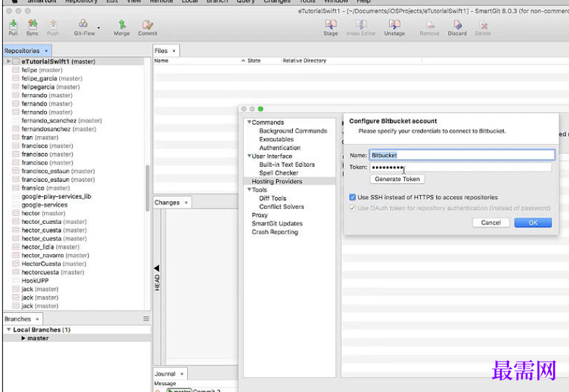The height and width of the screenshot is (392, 569).
Task: Close the Branches tab
Action: (x=37, y=319)
